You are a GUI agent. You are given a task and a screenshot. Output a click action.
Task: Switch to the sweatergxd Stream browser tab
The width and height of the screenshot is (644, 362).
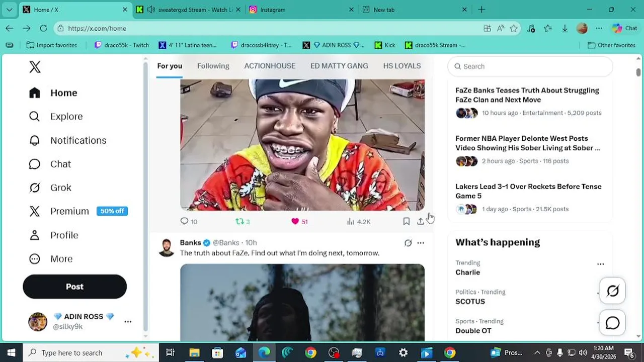pos(188,10)
